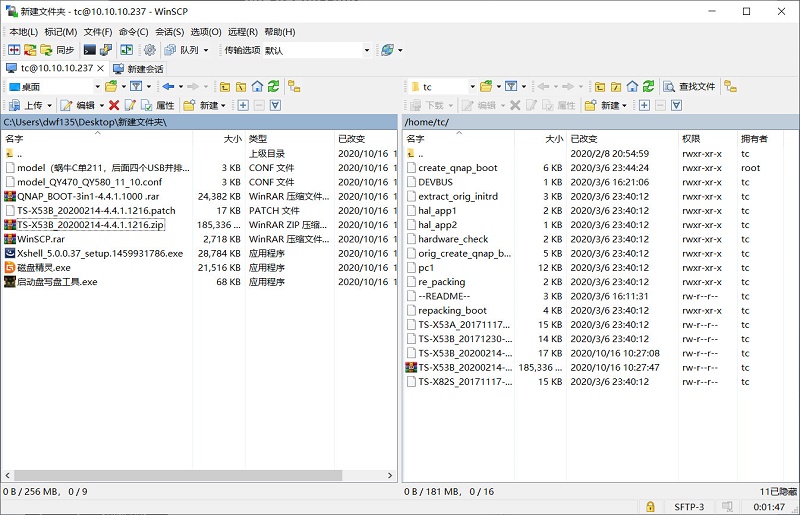Image resolution: width=800 pixels, height=515 pixels.
Task: Click the local Properties (属性) button
Action: tap(158, 105)
